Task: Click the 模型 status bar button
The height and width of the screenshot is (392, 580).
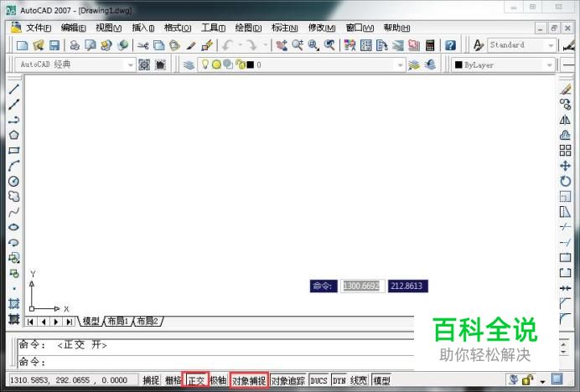Action: 381,380
